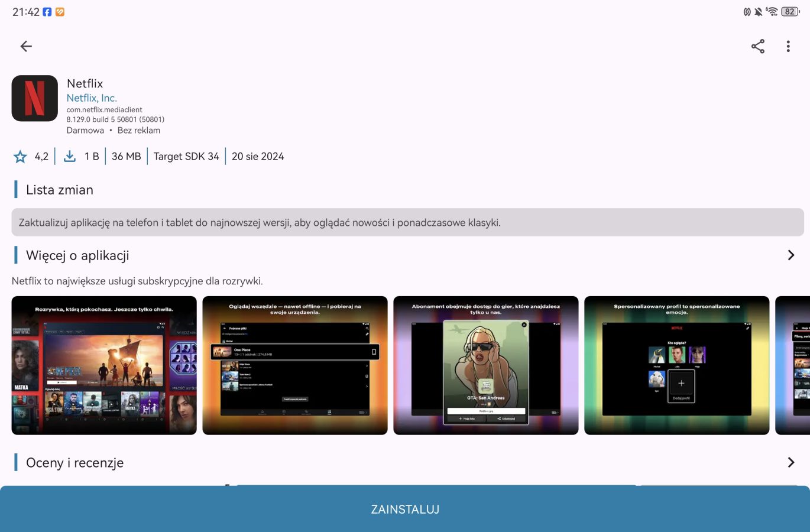810x532 pixels.
Task: Tap the battery level indicator
Action: tap(790, 11)
